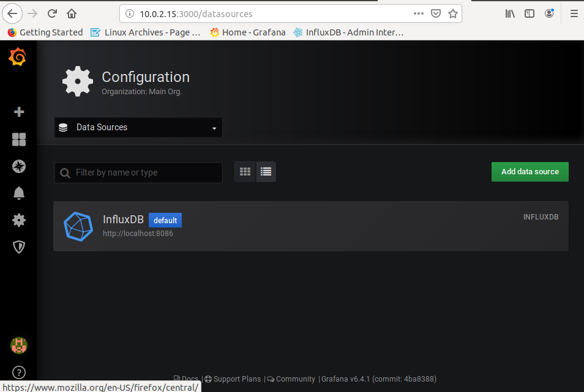Open Home - Grafana bookmark
The image size is (584, 392).
[247, 32]
